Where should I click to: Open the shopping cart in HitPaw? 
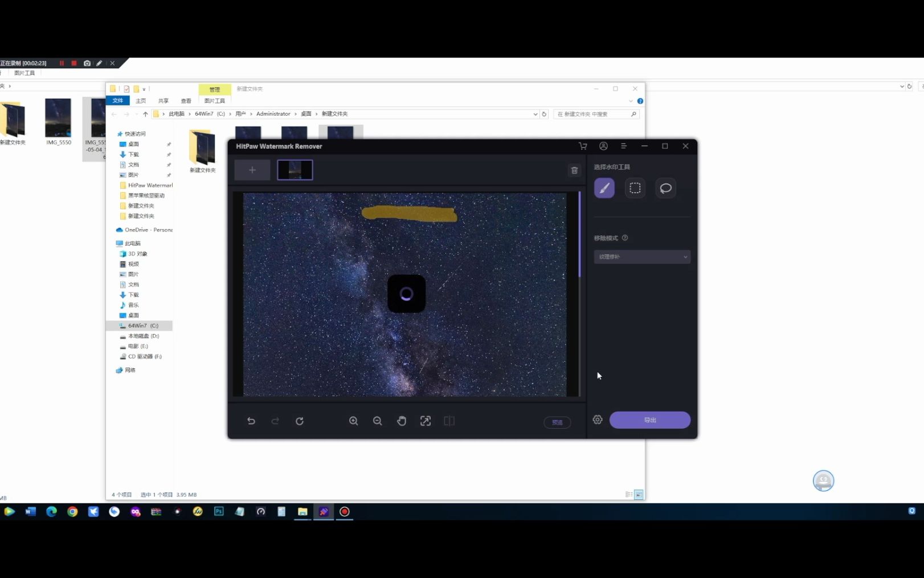pos(583,146)
